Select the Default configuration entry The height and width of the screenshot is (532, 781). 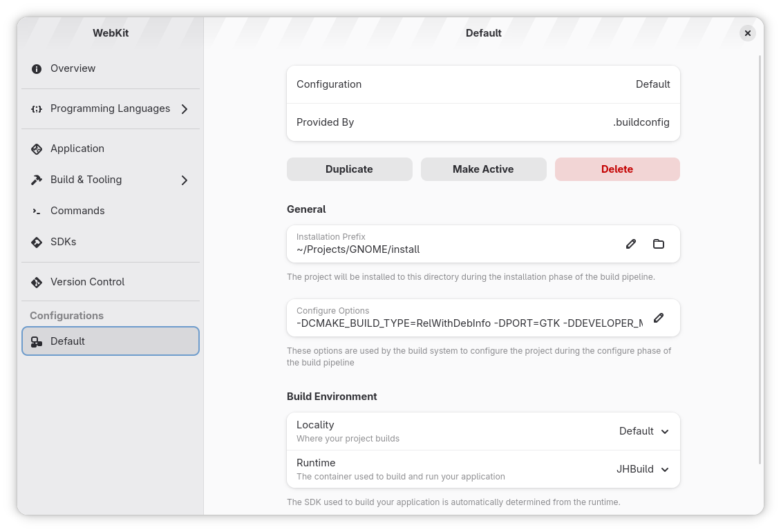tap(111, 341)
